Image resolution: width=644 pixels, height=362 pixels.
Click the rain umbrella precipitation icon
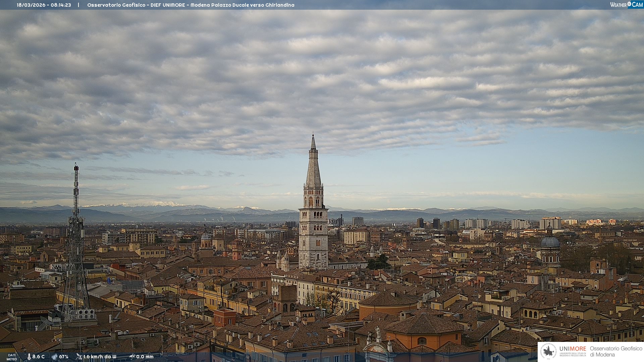[132, 357]
